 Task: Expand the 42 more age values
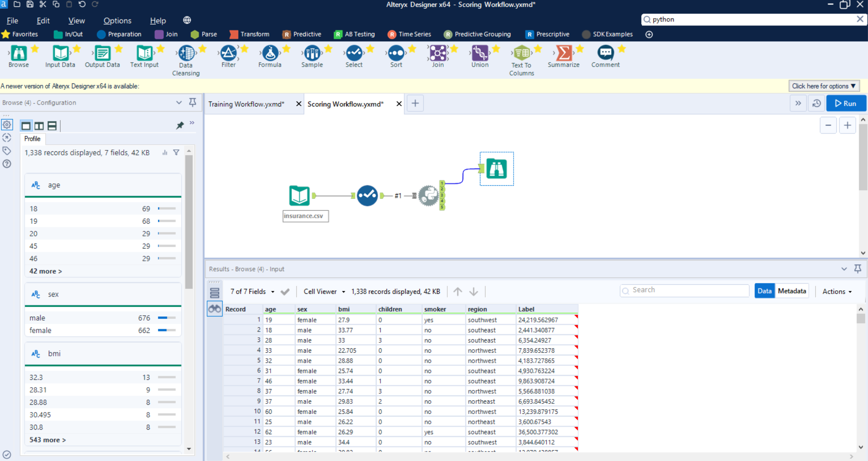(x=45, y=271)
